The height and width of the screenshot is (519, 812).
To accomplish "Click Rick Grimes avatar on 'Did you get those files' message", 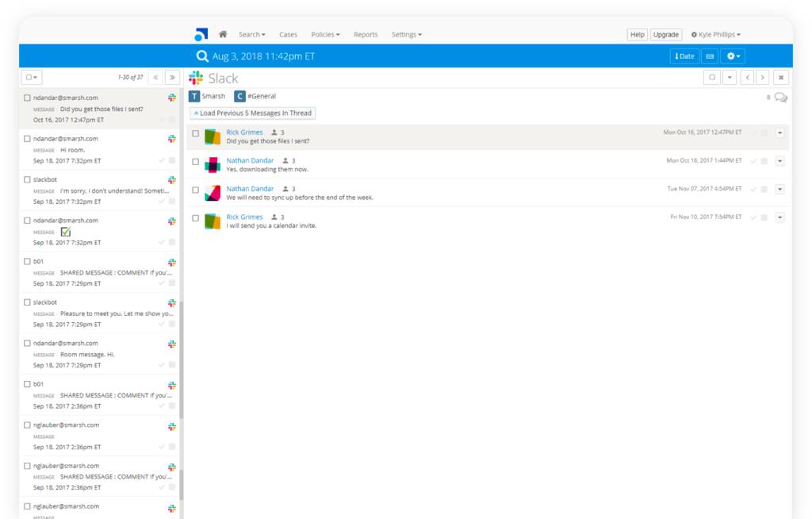I will (213, 136).
